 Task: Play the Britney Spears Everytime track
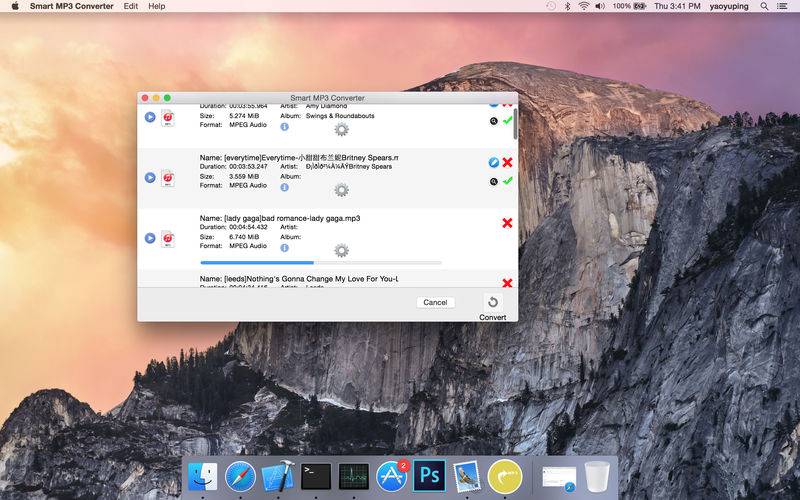point(150,178)
